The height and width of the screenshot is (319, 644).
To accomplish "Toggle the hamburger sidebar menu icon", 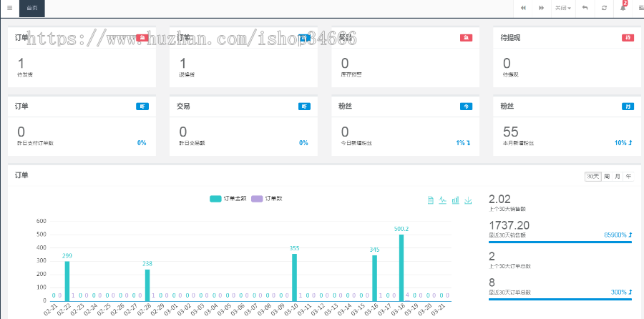I will (10, 8).
